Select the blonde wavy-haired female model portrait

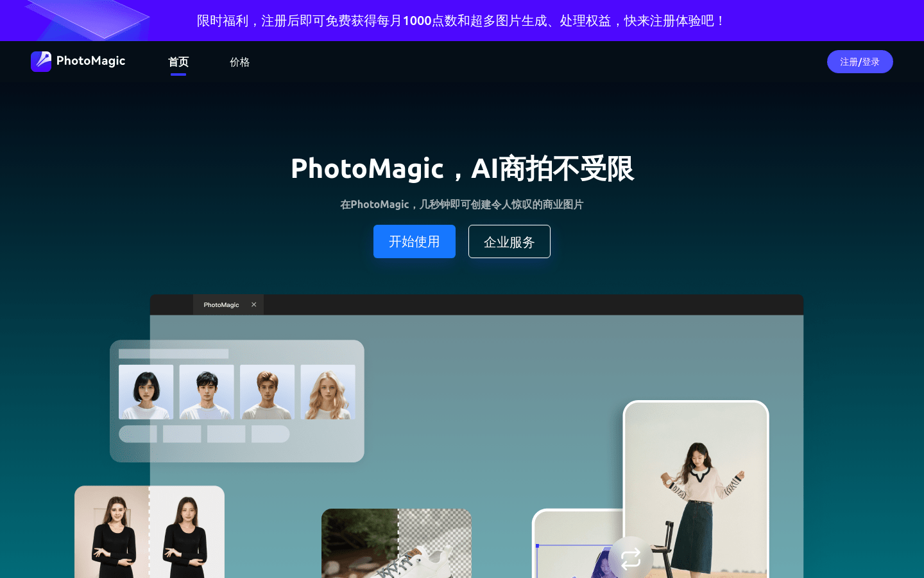pos(328,392)
